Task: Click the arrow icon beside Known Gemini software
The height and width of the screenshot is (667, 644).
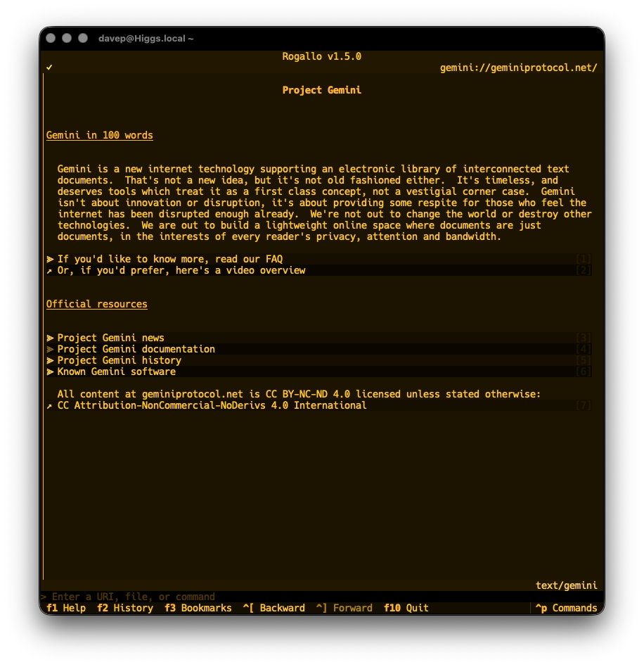Action: pyautogui.click(x=50, y=371)
